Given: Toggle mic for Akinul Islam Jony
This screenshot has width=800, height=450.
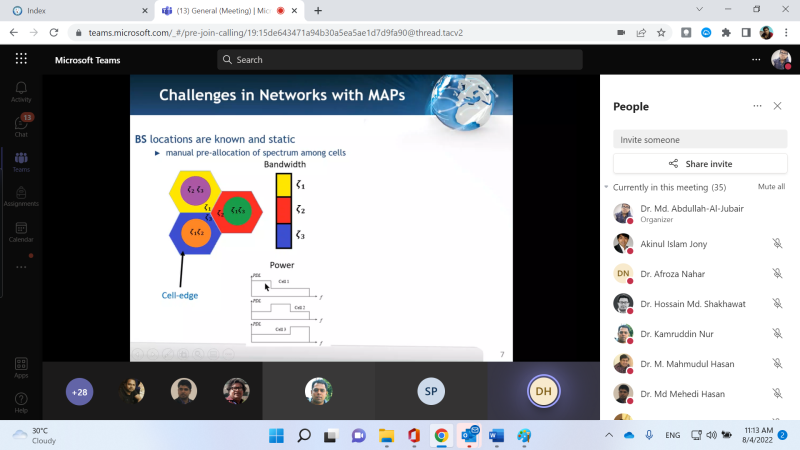Looking at the screenshot, I should pos(777,243).
